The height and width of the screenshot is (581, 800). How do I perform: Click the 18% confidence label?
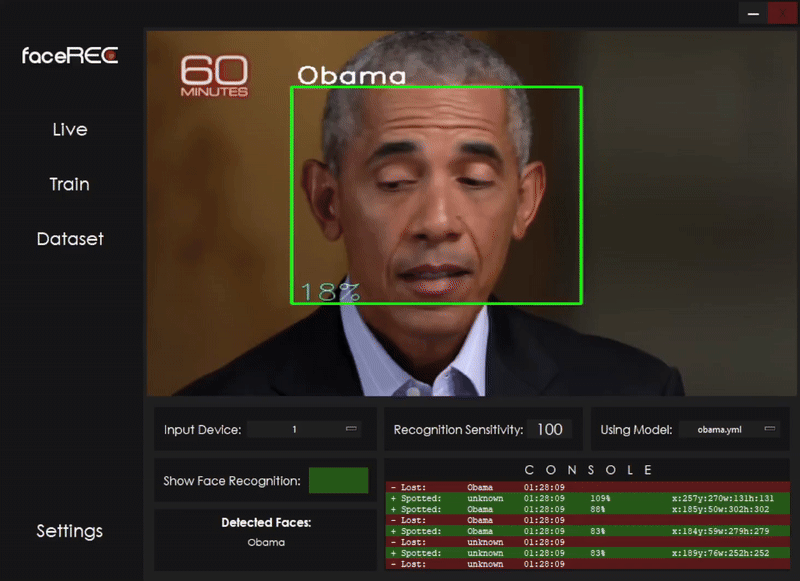328,291
